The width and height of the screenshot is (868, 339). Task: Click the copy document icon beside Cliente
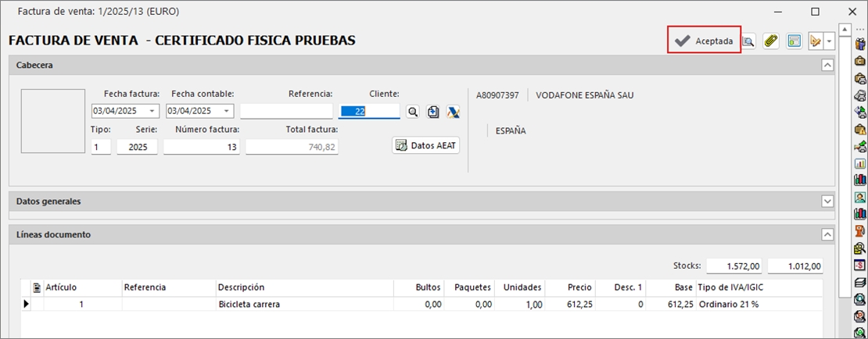433,112
